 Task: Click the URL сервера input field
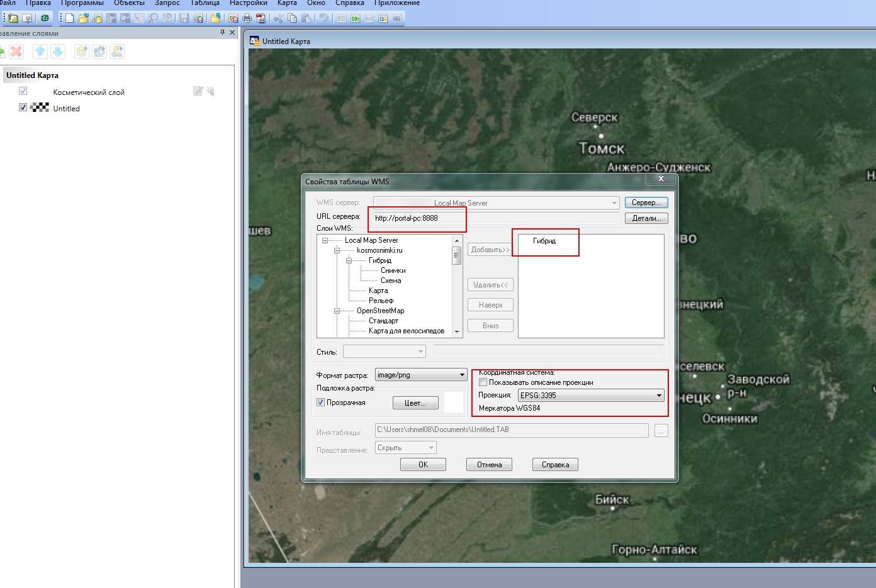[x=495, y=218]
